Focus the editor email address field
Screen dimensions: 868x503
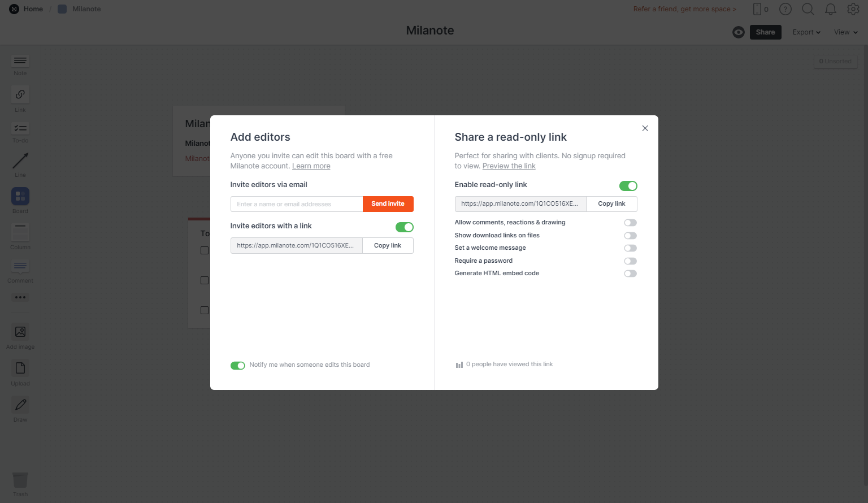click(x=297, y=204)
